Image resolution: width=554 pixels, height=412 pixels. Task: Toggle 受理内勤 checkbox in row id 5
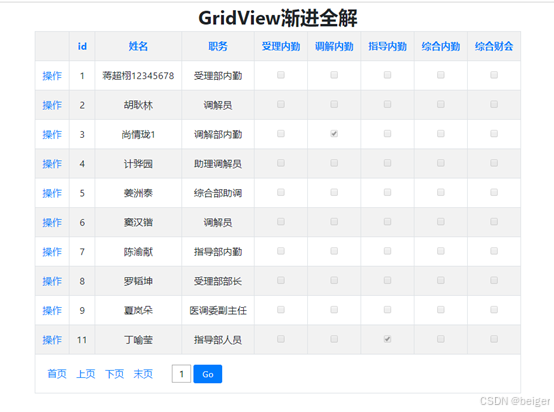[281, 192]
